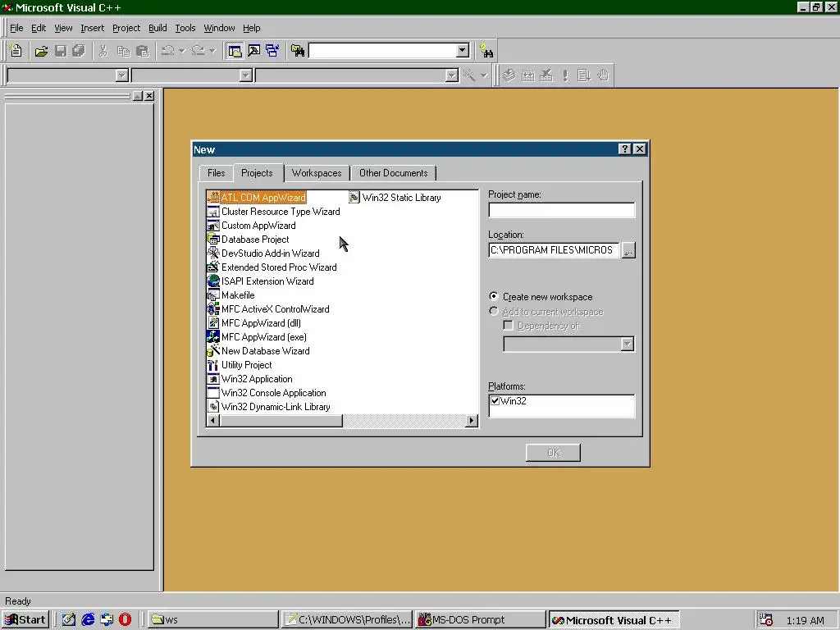Expand the WizardBar actions dropdown arrow

[484, 75]
